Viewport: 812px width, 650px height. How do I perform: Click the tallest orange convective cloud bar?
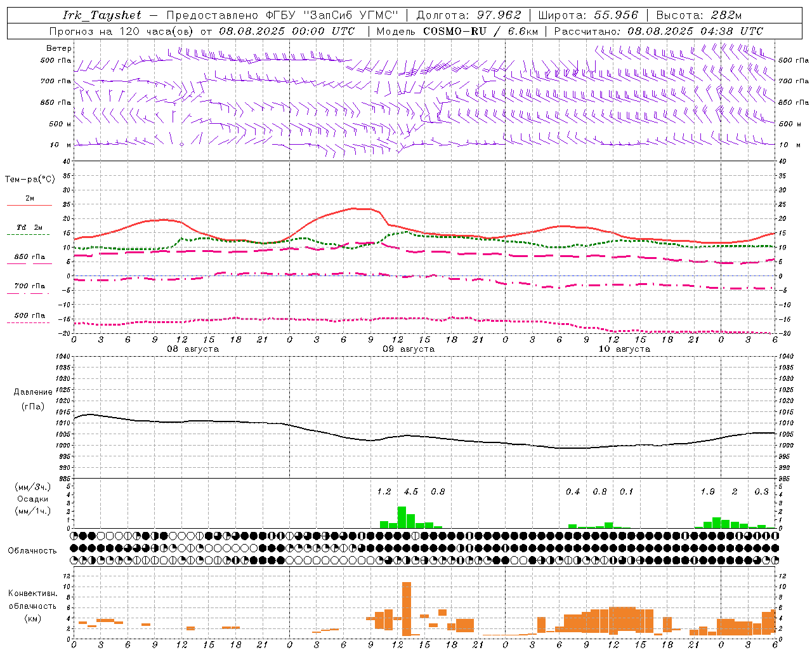point(407,609)
